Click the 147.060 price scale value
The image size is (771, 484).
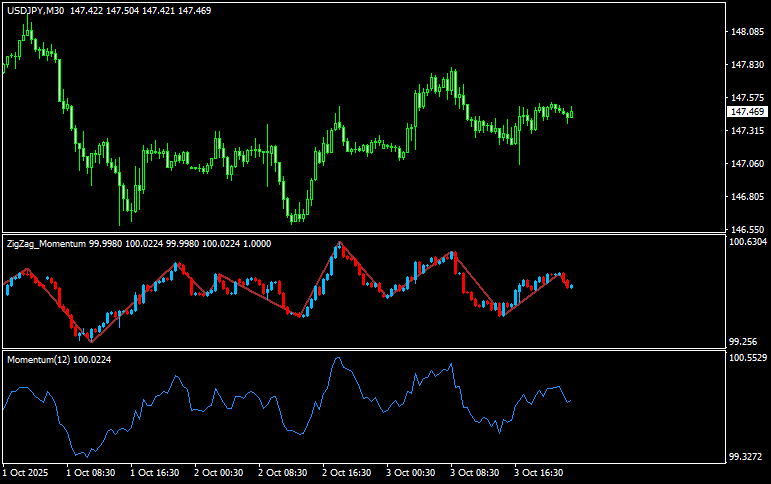[x=748, y=164]
